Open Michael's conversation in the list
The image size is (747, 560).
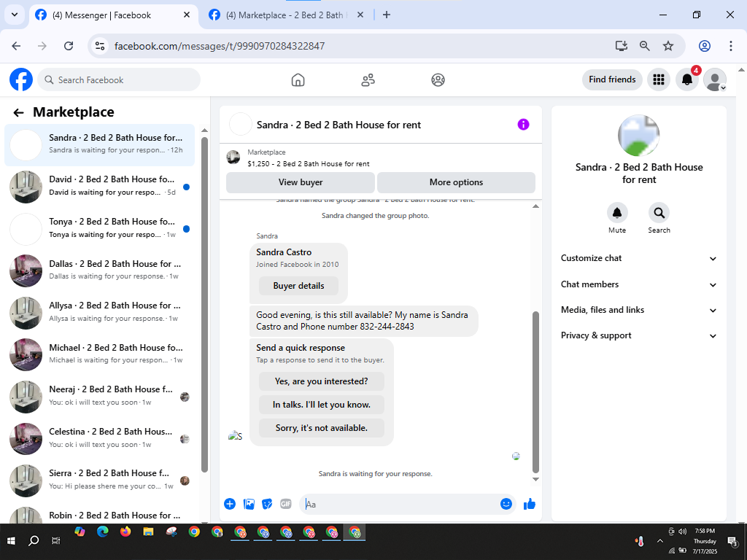(x=99, y=355)
